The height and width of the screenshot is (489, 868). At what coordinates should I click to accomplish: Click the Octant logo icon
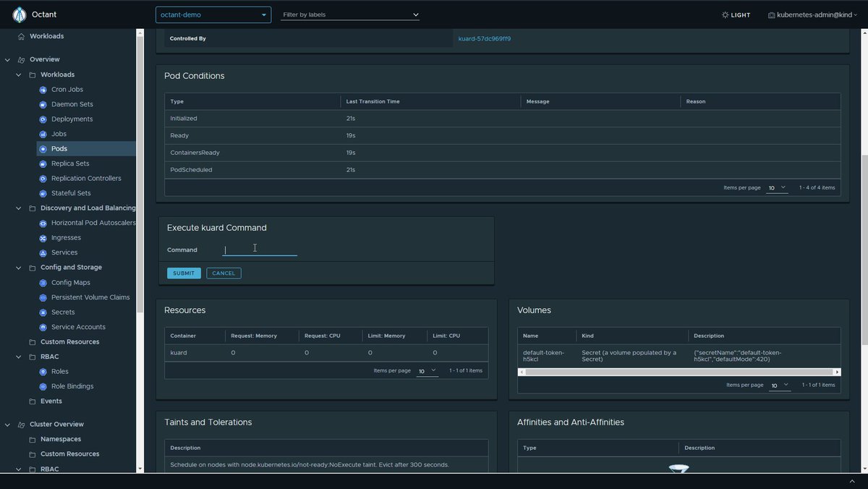pos(20,14)
